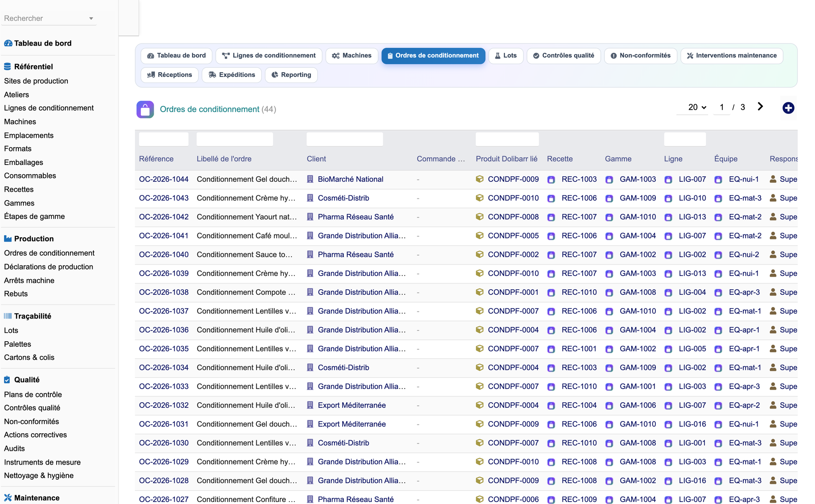815x504 pixels.
Task: Click the Libellé de l'ordre filter field
Action: [235, 139]
